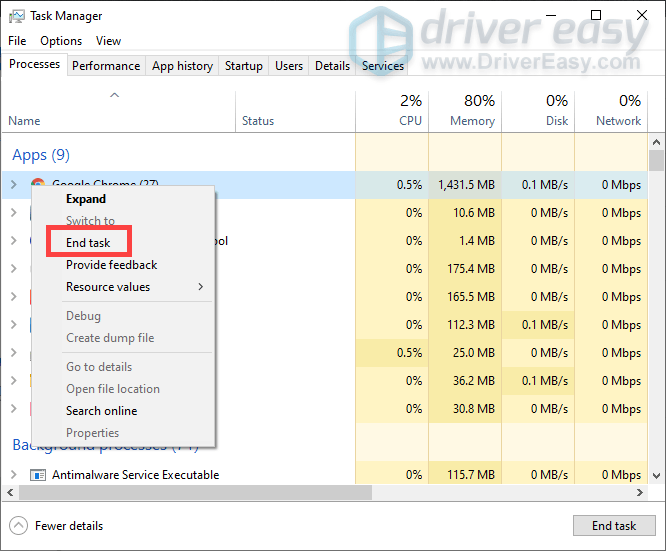Expand the app row using 36.2 MB
Screen dimensions: 666x551
(14, 381)
